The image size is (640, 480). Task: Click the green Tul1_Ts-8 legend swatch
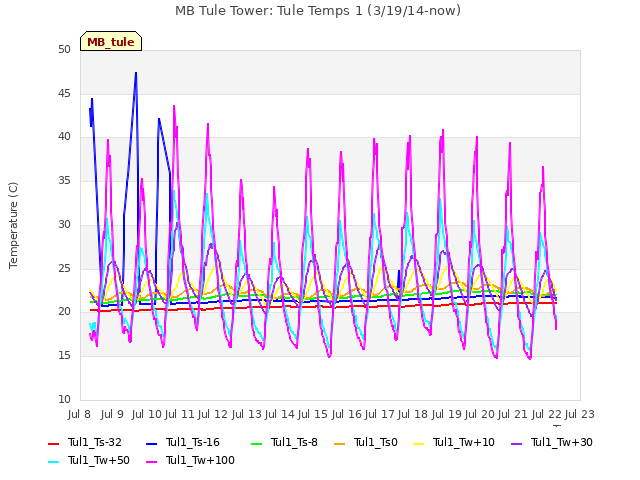pyautogui.click(x=256, y=443)
